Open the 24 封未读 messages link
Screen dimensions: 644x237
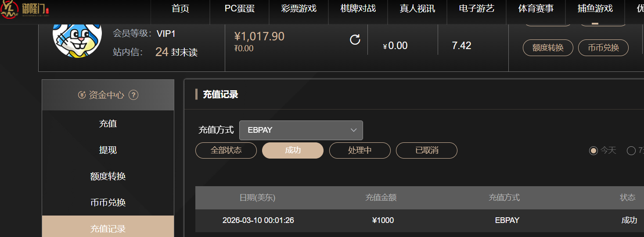point(176,53)
